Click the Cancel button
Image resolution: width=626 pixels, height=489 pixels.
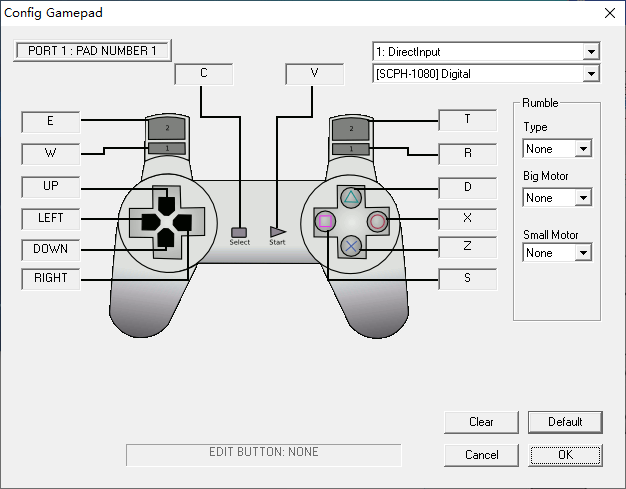click(x=481, y=455)
